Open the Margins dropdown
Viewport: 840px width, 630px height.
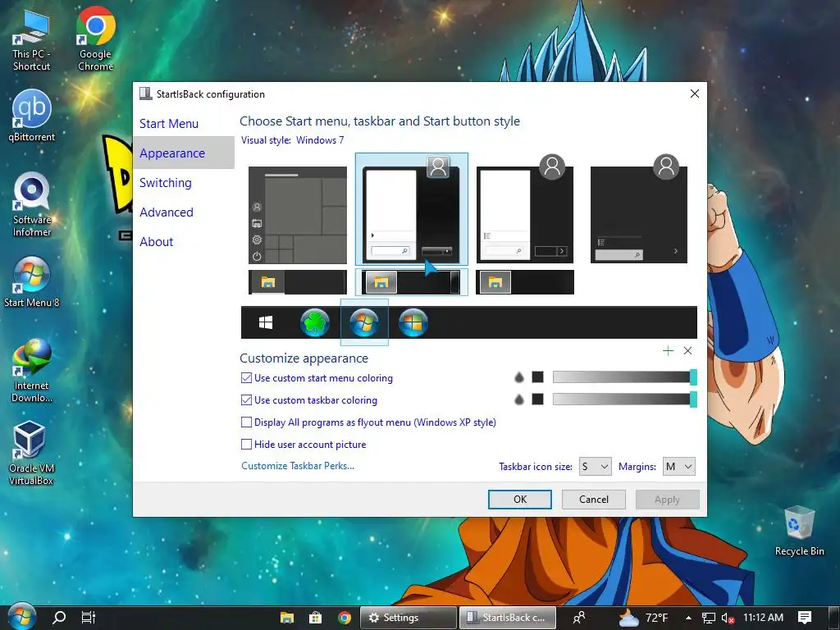click(678, 467)
